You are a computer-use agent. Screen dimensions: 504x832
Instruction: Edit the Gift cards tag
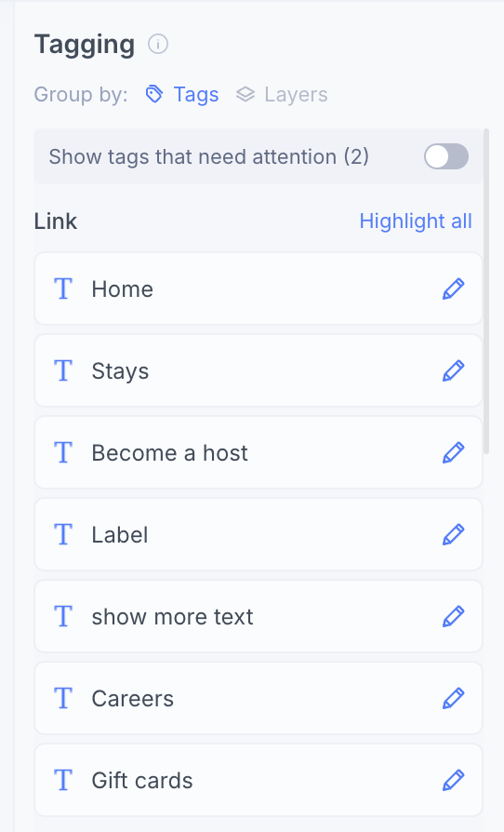[453, 780]
